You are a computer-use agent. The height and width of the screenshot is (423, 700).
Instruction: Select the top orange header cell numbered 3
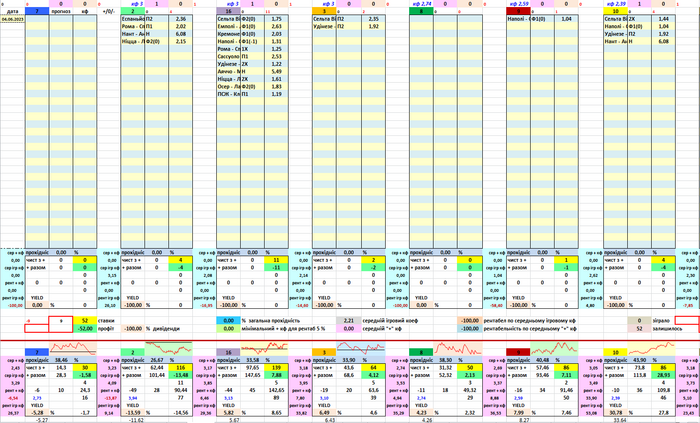click(324, 11)
